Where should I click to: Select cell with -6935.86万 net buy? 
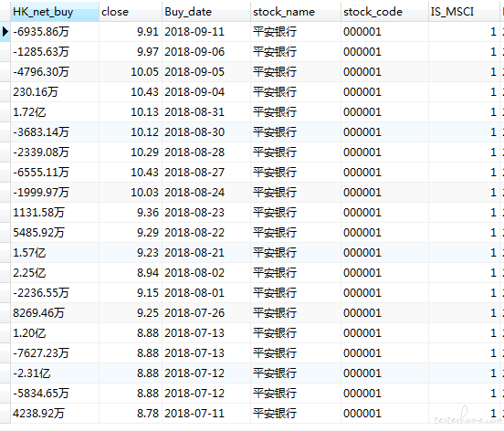pyautogui.click(x=55, y=32)
